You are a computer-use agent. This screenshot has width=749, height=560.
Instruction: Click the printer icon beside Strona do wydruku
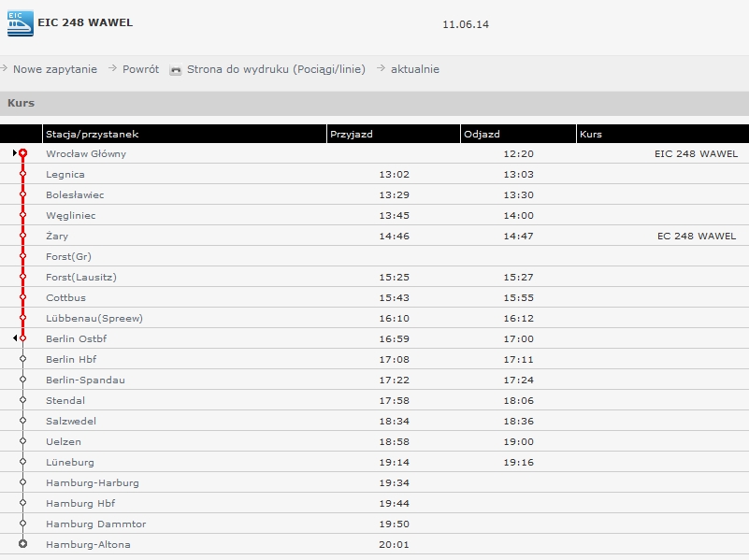click(x=176, y=70)
